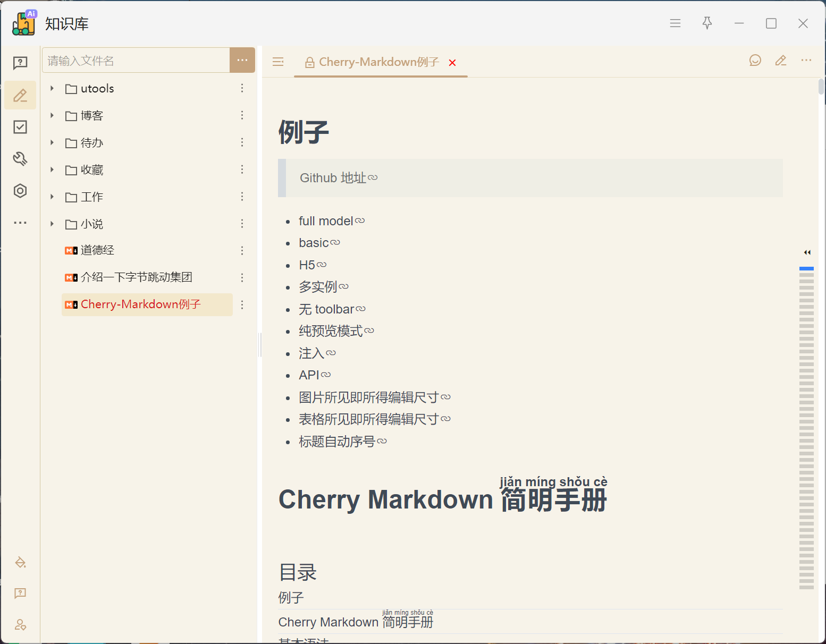The width and height of the screenshot is (826, 644).
Task: Expand the 收藏 folder
Action: point(52,170)
